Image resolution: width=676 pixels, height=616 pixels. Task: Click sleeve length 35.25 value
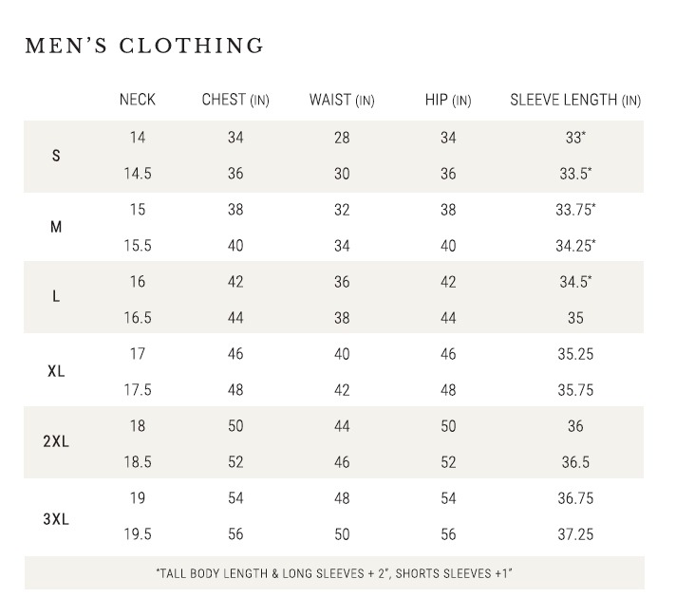[x=575, y=354]
